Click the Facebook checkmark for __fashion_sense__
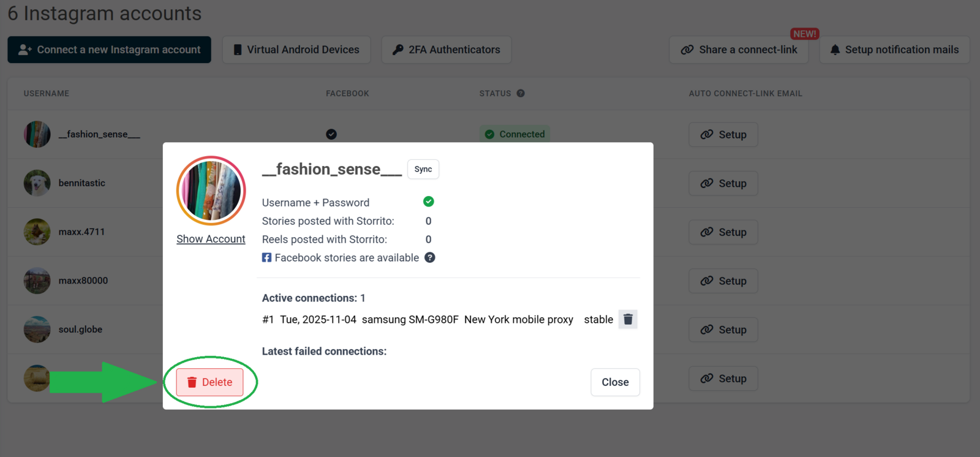The width and height of the screenshot is (980, 457). coord(331,134)
